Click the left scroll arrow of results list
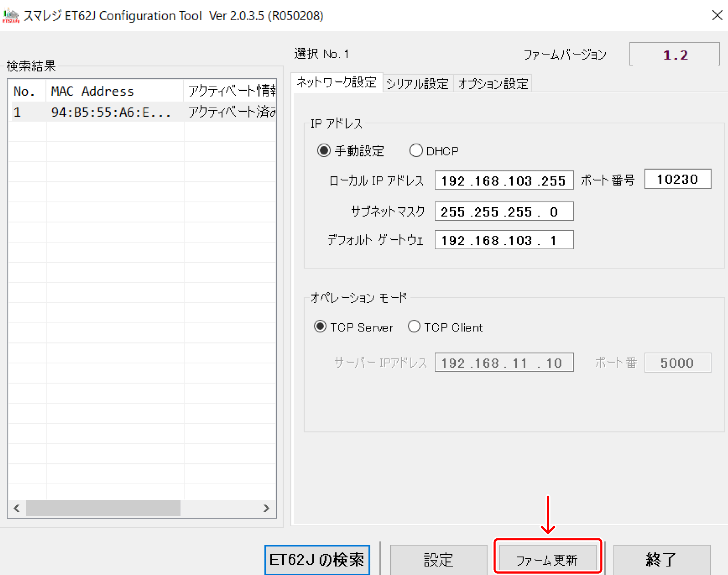 pos(16,508)
